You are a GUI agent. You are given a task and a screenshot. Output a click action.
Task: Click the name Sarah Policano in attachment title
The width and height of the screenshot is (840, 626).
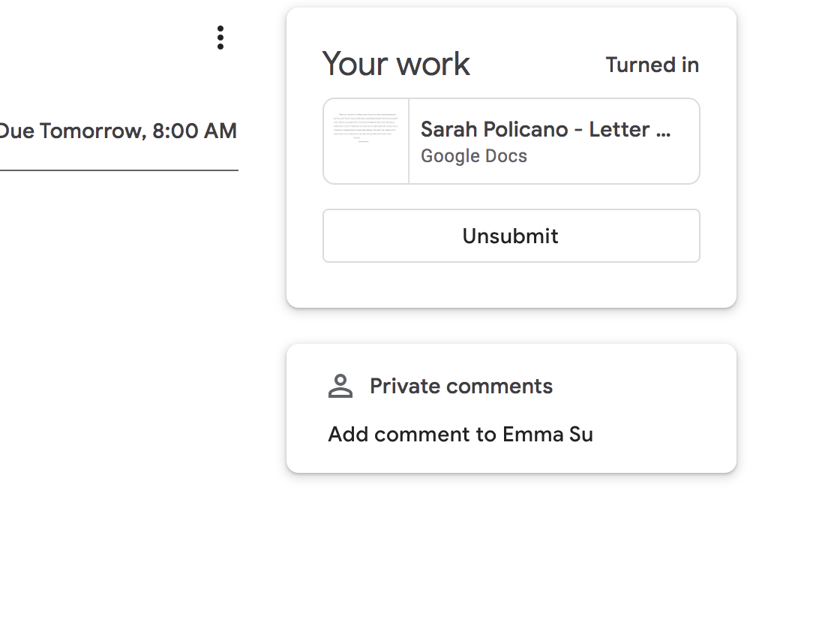click(x=494, y=130)
